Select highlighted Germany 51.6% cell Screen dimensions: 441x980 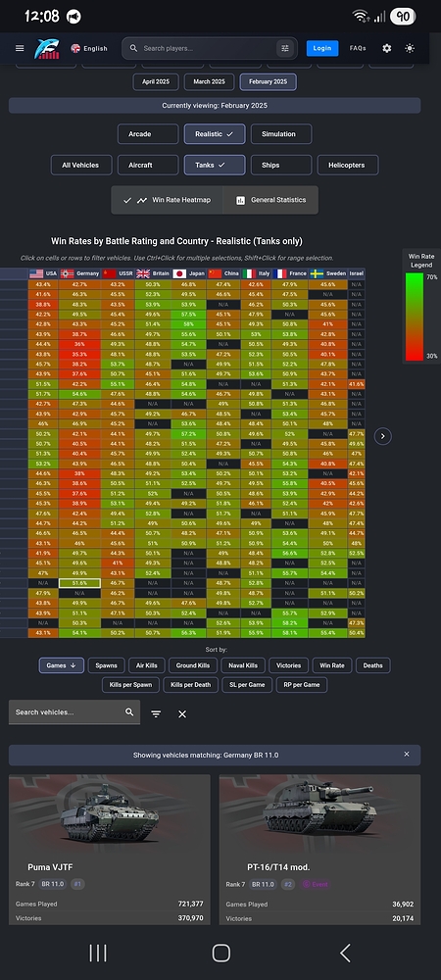point(80,582)
